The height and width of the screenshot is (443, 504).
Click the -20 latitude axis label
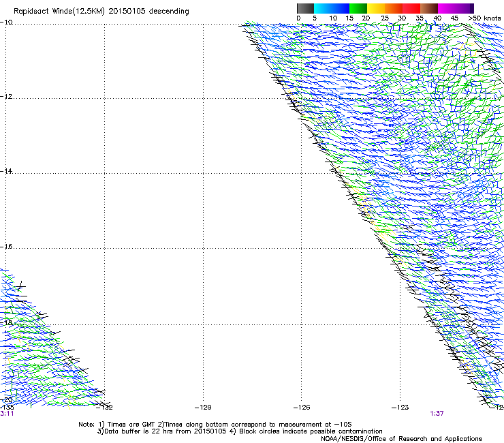pyautogui.click(x=7, y=400)
